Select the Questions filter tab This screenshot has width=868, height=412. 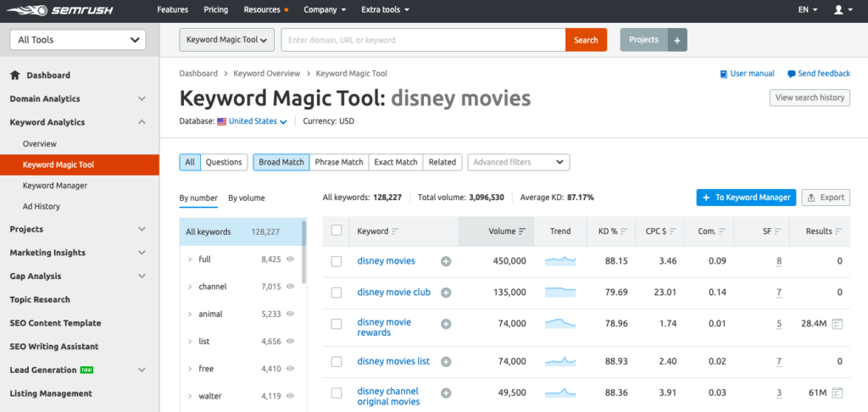point(224,162)
